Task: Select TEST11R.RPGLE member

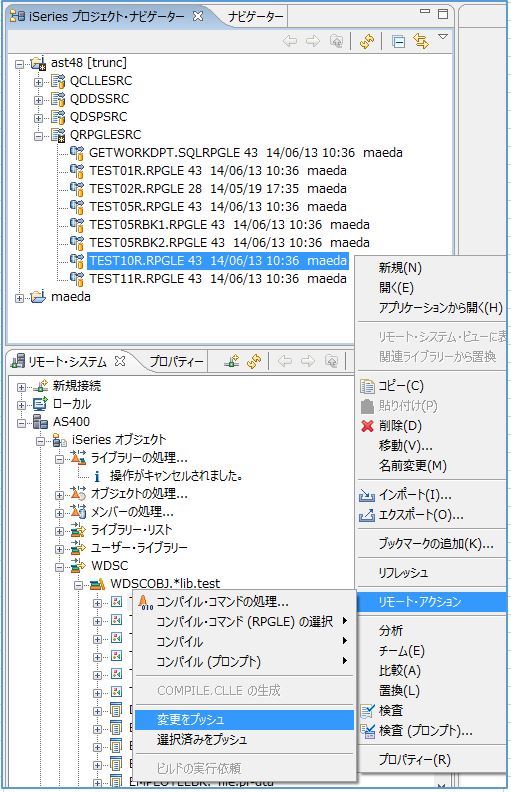Action: point(218,279)
